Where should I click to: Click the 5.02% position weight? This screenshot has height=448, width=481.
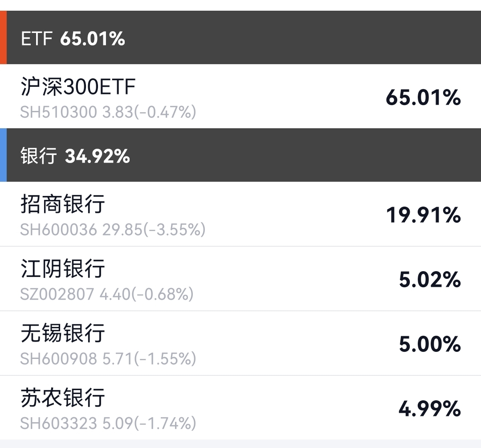click(429, 280)
